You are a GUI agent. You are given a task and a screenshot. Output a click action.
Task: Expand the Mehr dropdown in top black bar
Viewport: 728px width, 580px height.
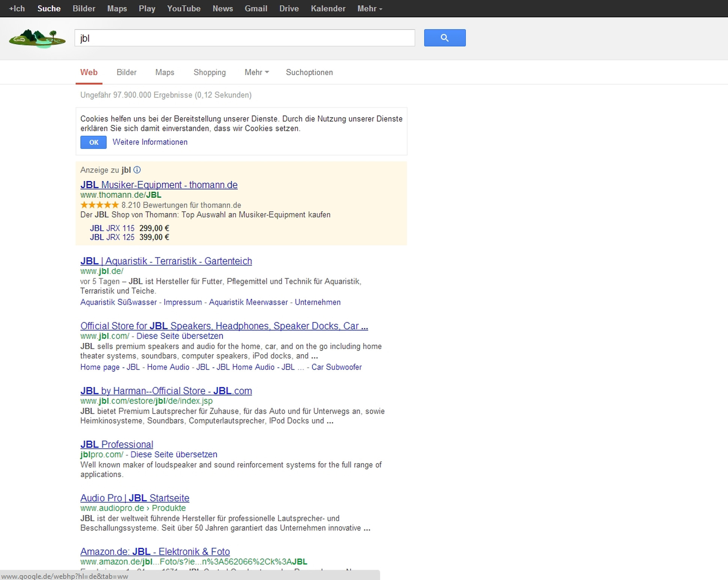pos(370,8)
